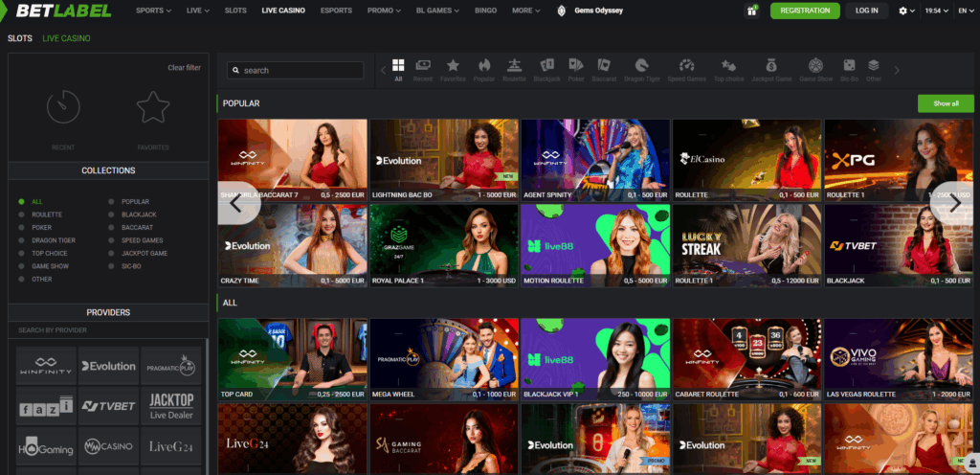The width and height of the screenshot is (980, 475).
Task: Select the Jacktop Live Dealer provider
Action: [x=171, y=406]
